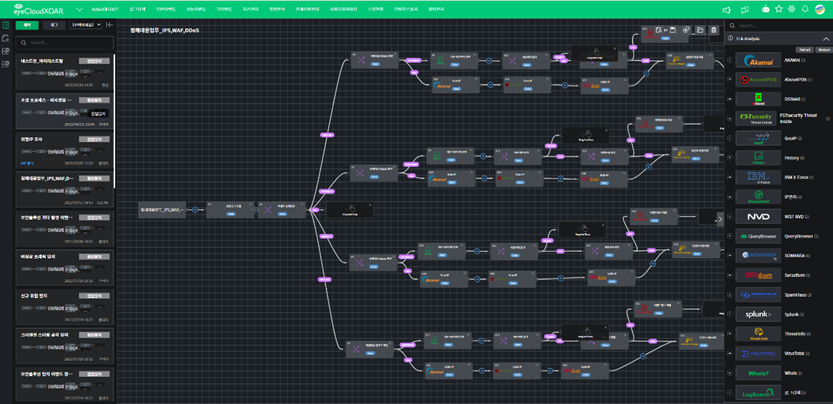The height and width of the screenshot is (404, 833).
Task: Click the megaphone announcement icon
Action: pyautogui.click(x=727, y=9)
